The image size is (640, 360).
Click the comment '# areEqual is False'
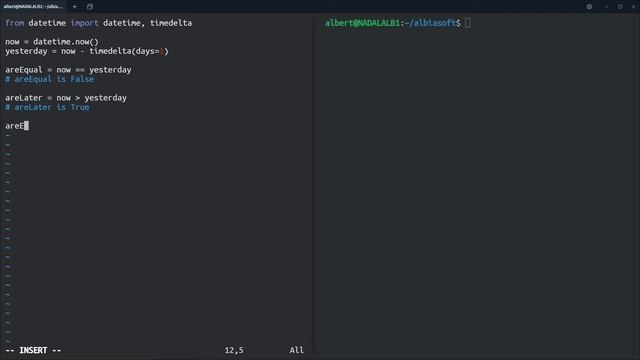(49, 79)
